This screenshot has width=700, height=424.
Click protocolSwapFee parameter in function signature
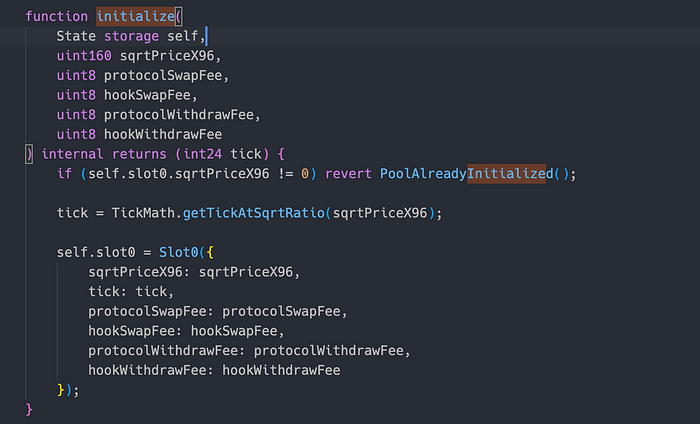click(162, 75)
